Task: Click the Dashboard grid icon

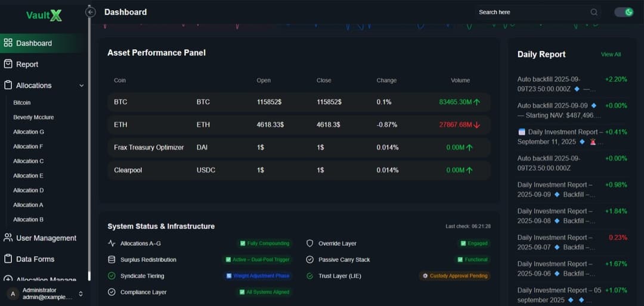Action: coord(8,43)
